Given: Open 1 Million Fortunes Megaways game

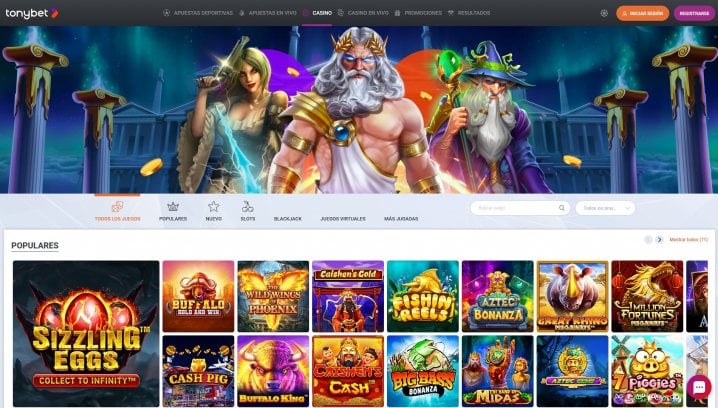Looking at the screenshot, I should click(x=647, y=296).
